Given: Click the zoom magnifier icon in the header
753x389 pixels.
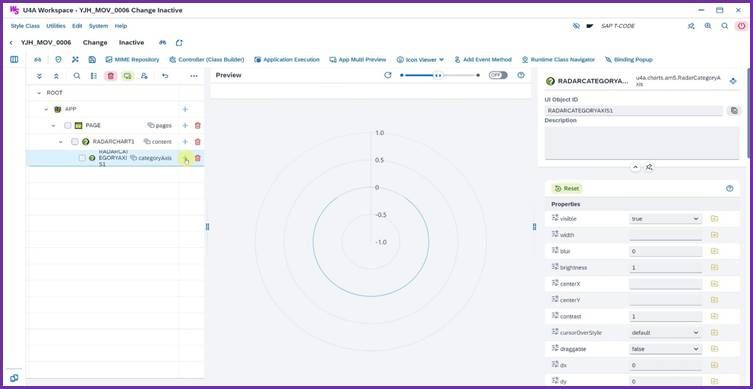Looking at the screenshot, I should pos(708,26).
